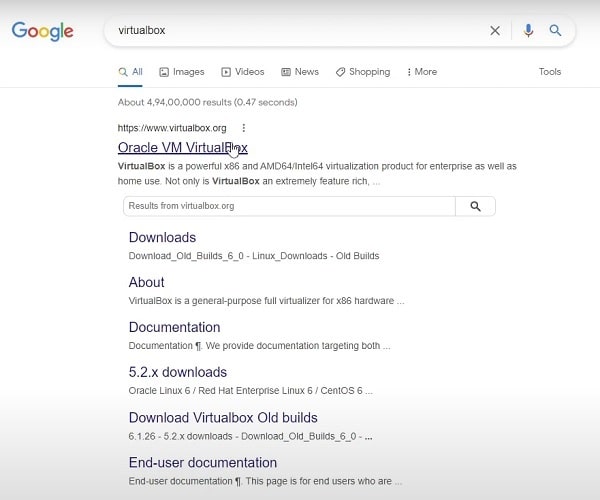Click the 'About 4,94,00,000 results' count text
The image size is (600, 500).
[x=207, y=103]
